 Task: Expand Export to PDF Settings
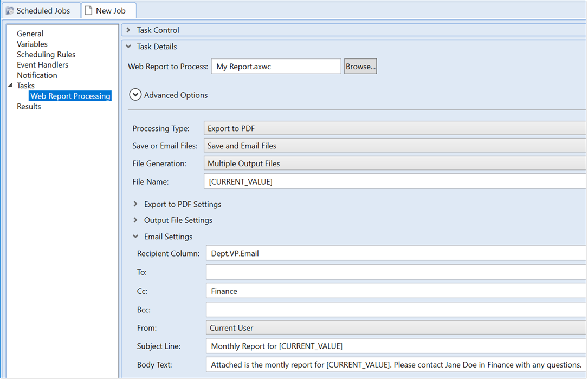click(135, 204)
